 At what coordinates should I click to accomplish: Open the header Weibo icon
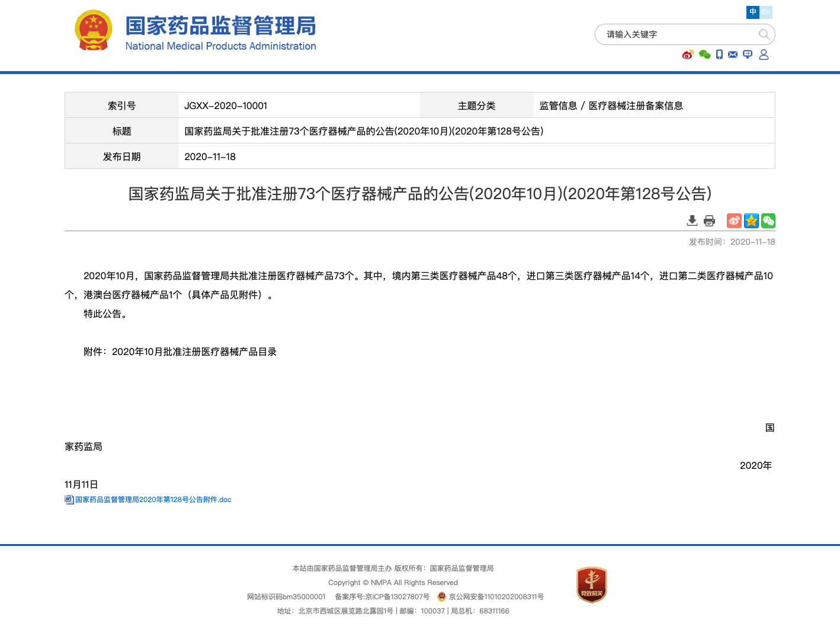pyautogui.click(x=688, y=55)
